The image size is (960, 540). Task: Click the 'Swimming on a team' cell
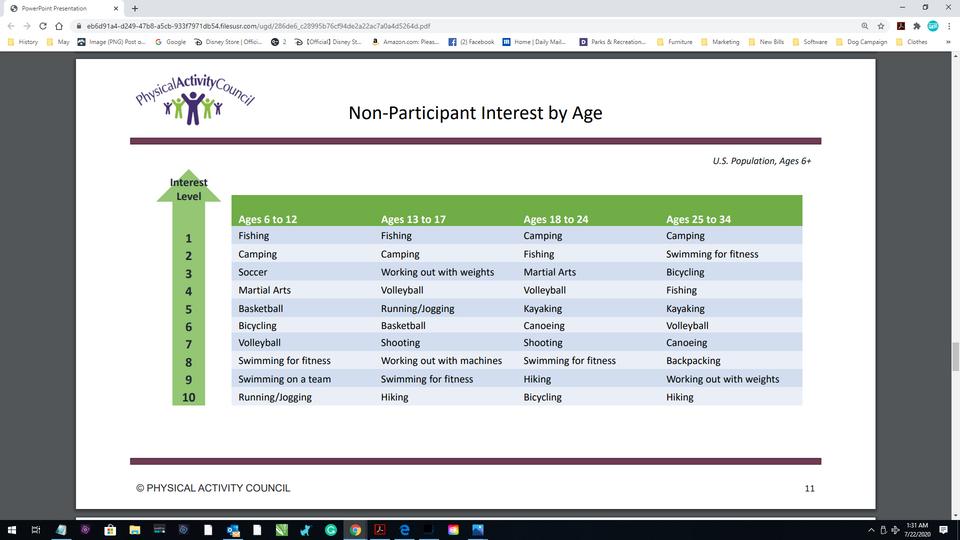point(285,379)
